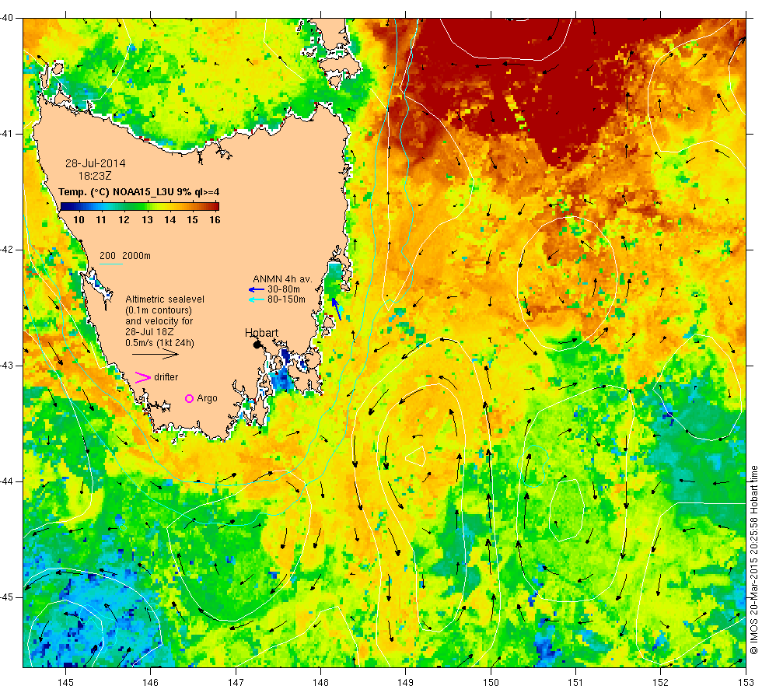Click the cyan 200m contour legend line
This screenshot has height=700, width=762.
click(110, 264)
